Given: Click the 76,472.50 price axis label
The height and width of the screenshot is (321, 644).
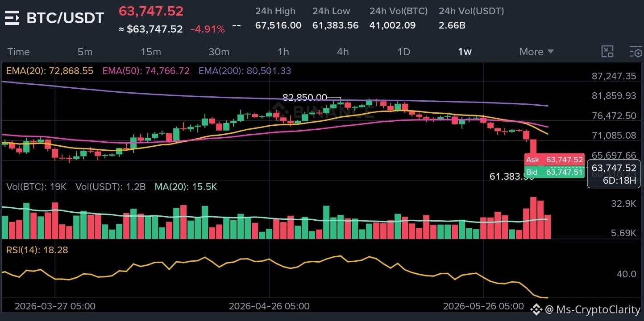Looking at the screenshot, I should [x=614, y=115].
